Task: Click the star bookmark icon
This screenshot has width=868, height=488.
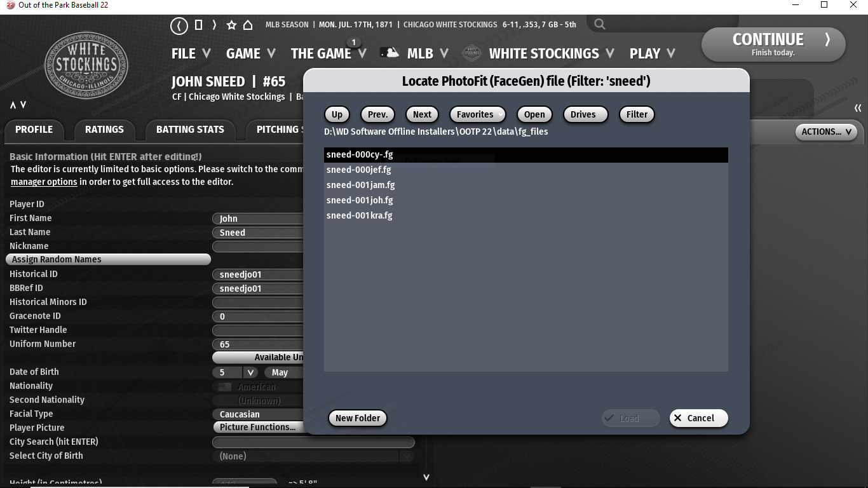Action: coord(231,25)
